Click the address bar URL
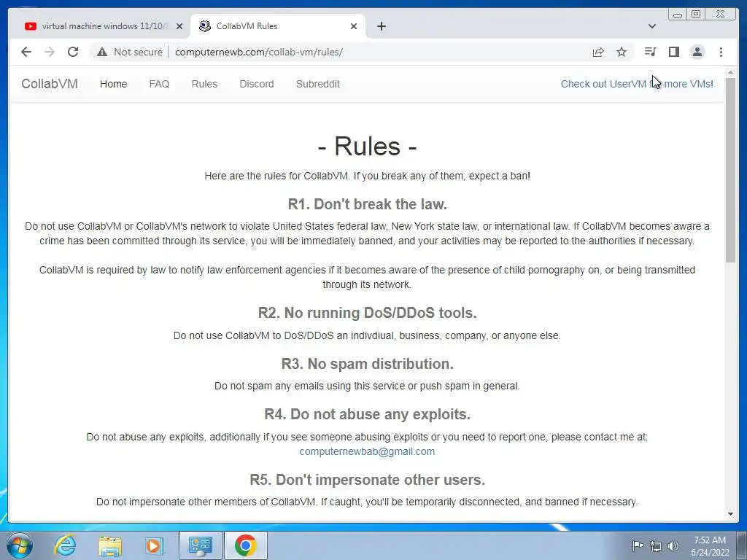This screenshot has width=747, height=560. point(259,52)
